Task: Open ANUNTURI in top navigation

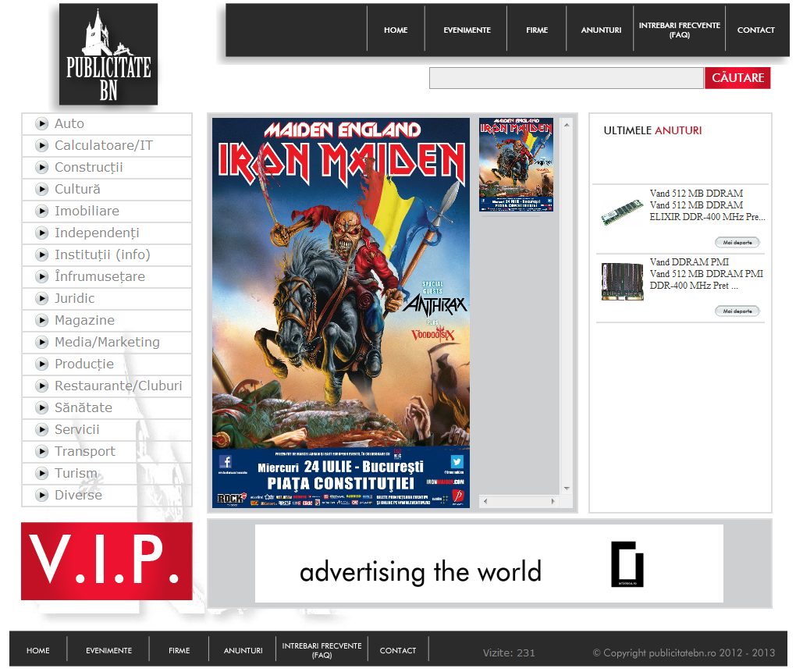Action: pyautogui.click(x=601, y=30)
